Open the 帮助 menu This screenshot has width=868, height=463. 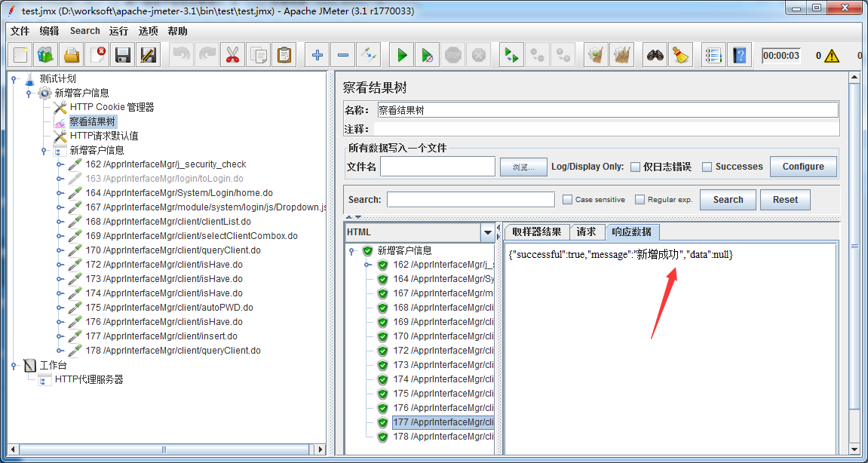coord(178,31)
